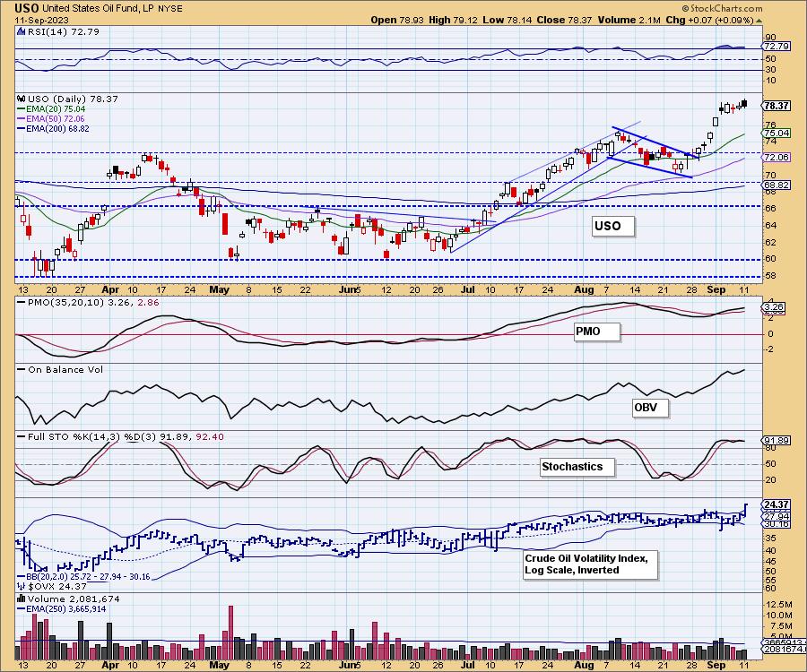The width and height of the screenshot is (807, 672).
Task: Click the Close 78.37 header value
Action: click(564, 20)
